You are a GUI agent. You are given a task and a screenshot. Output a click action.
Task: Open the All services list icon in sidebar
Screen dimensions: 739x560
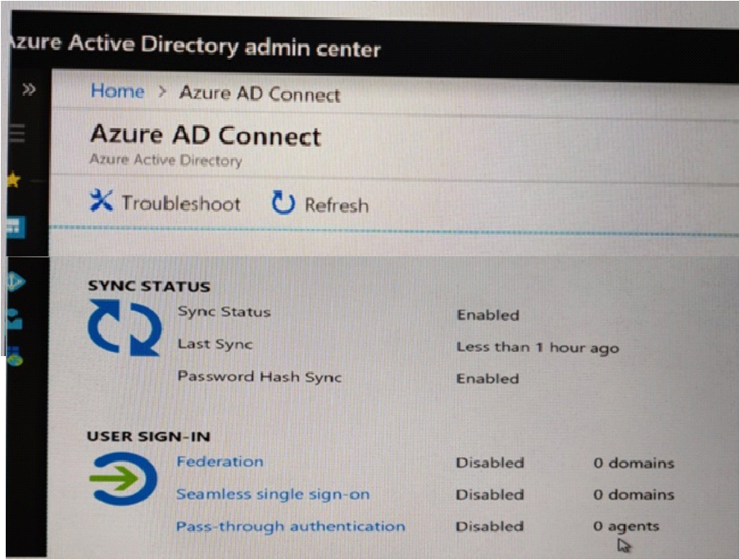click(x=17, y=133)
